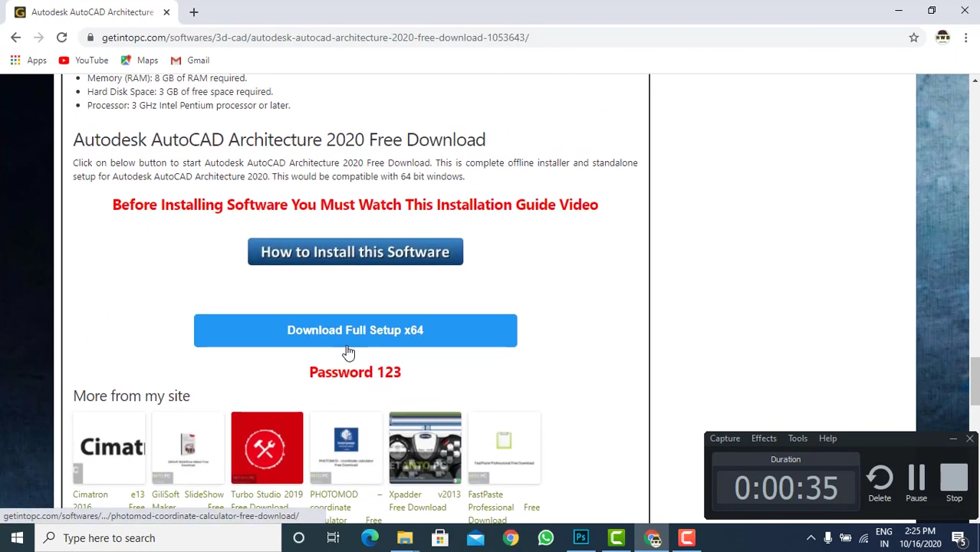Open the GiliSoft SlideShow Maker thumbnail
The image size is (980, 552).
tap(188, 448)
